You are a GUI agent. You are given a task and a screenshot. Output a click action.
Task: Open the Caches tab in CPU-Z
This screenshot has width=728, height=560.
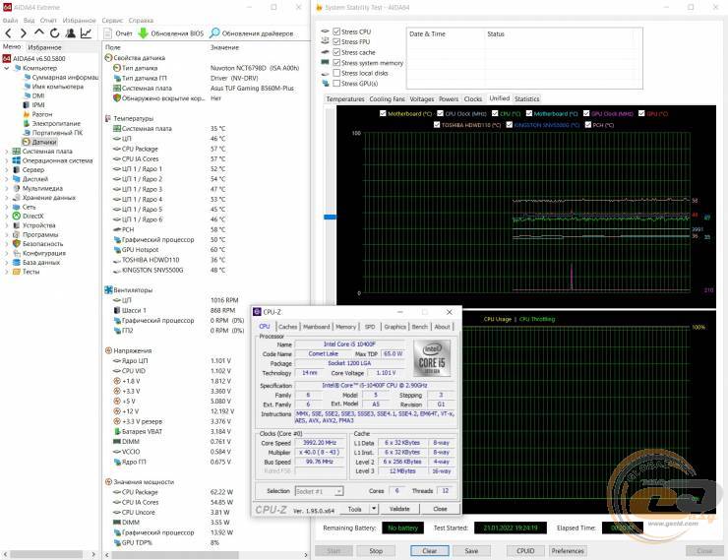[288, 327]
